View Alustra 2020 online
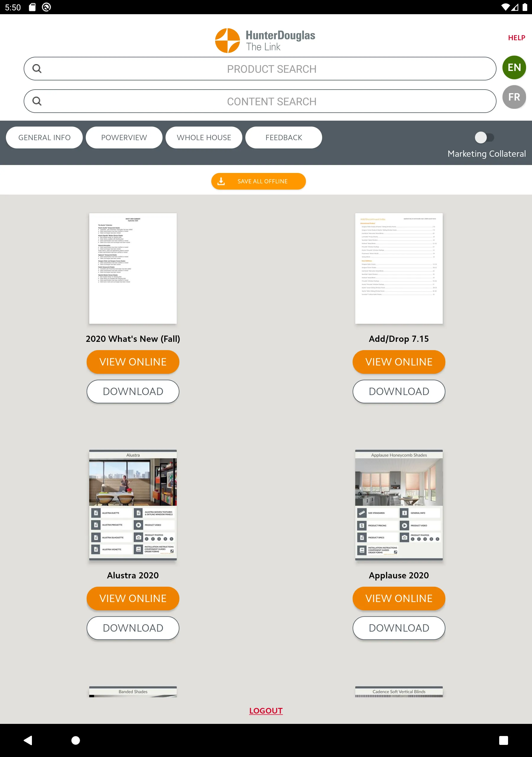Screen dimensions: 532x757 (x=133, y=599)
